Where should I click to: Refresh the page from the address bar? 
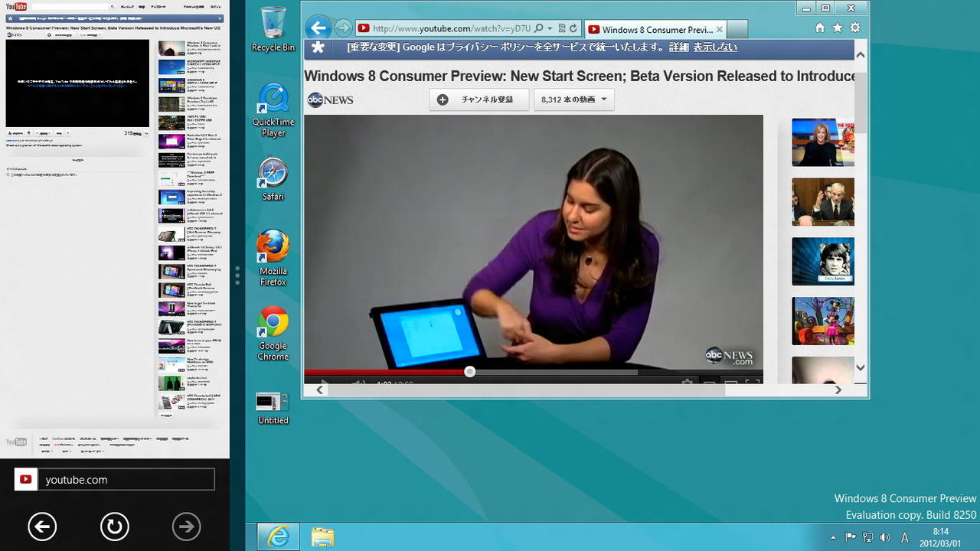(x=573, y=28)
